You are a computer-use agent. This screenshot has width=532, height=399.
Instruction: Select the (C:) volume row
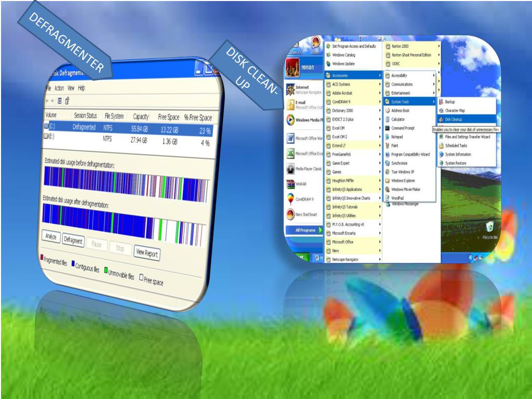(129, 128)
